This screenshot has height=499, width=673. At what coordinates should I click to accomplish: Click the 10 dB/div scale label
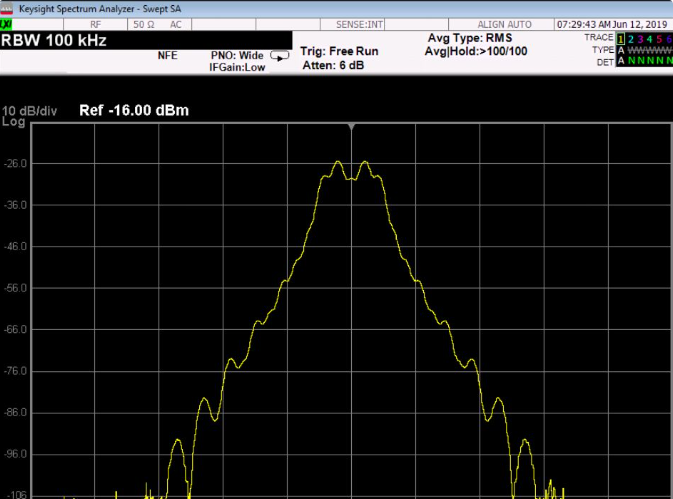[29, 111]
